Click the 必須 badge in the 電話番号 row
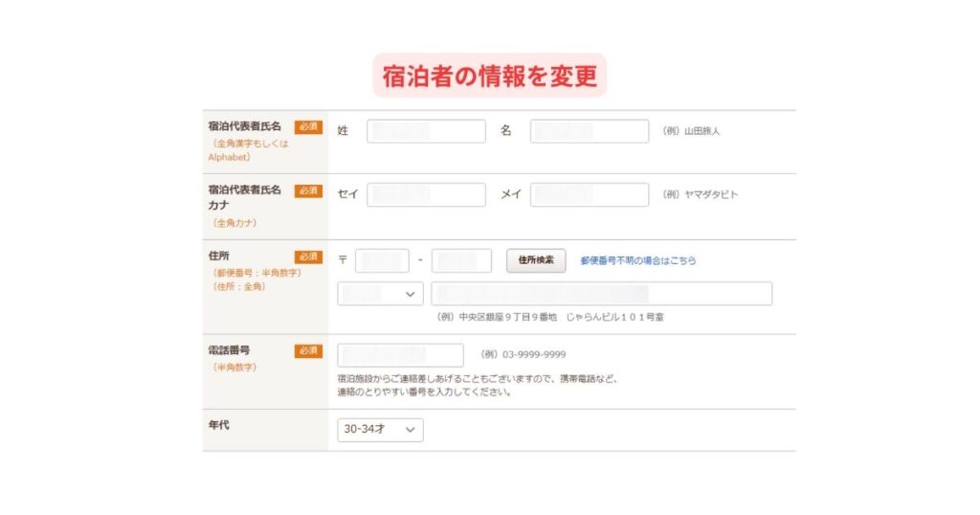This screenshot has width=980, height=515. pyautogui.click(x=308, y=351)
